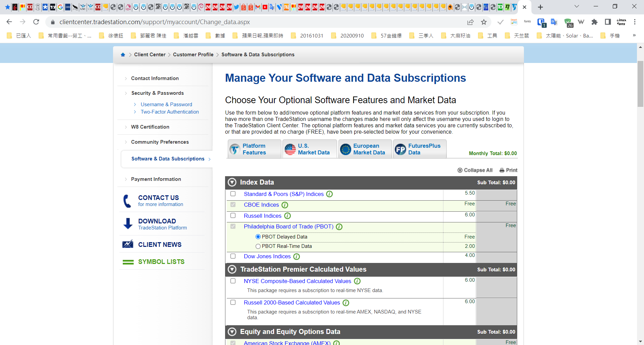Open Customer Profile breadcrumb
644x345 pixels.
193,55
